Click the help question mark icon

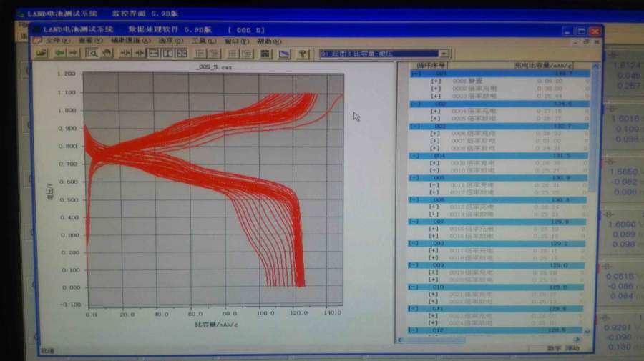(x=303, y=54)
